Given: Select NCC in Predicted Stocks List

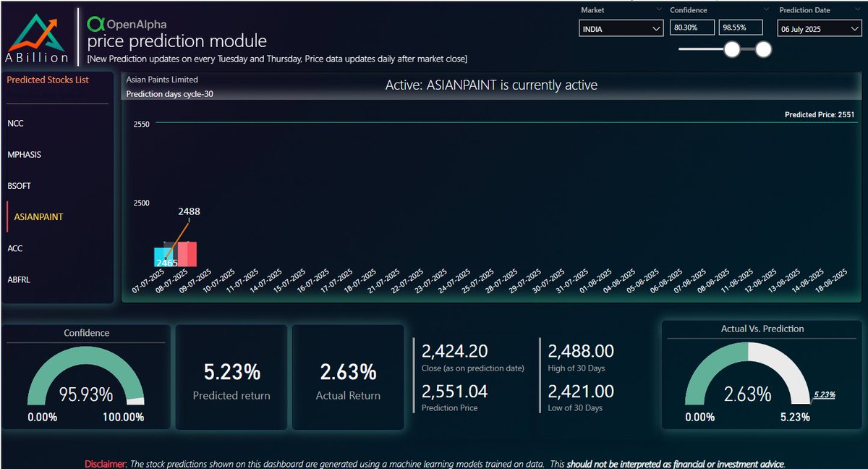Looking at the screenshot, I should pyautogui.click(x=15, y=124).
